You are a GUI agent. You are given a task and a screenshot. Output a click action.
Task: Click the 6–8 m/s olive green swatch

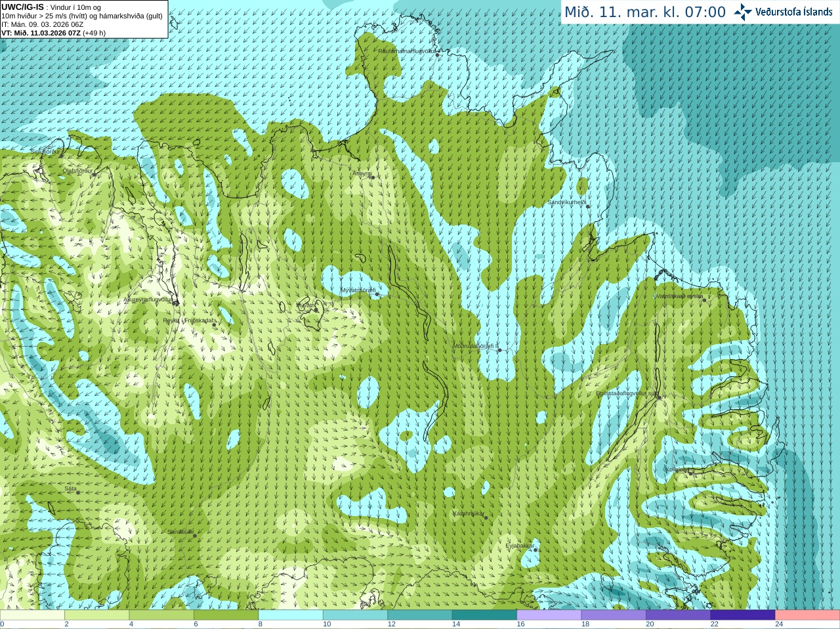(226, 615)
